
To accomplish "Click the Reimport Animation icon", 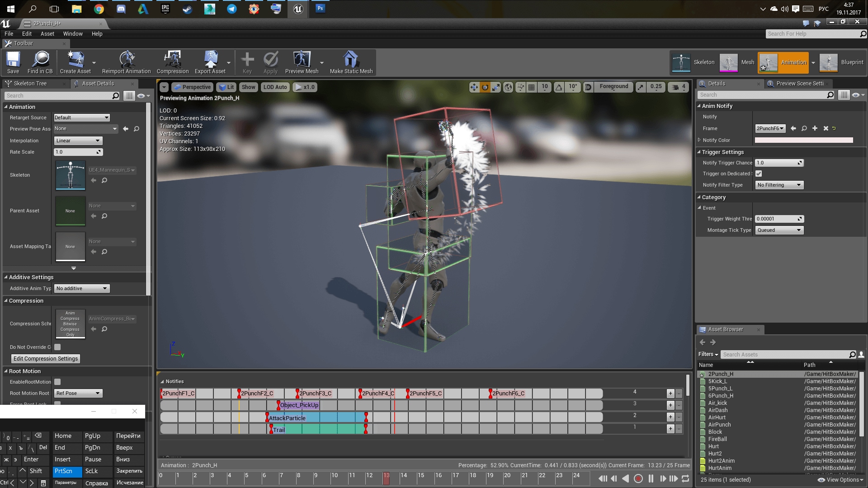I will pos(126,62).
